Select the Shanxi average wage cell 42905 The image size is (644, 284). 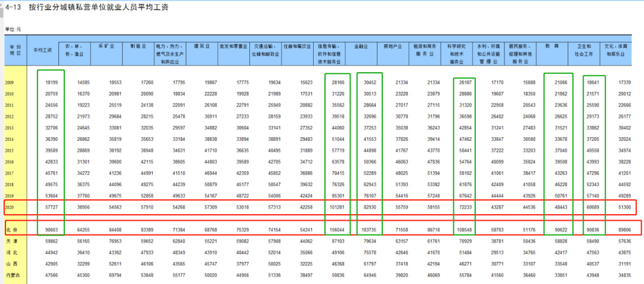51,264
